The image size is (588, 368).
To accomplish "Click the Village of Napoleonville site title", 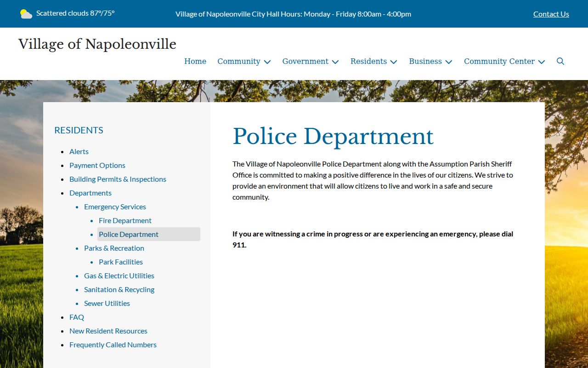I will [97, 44].
